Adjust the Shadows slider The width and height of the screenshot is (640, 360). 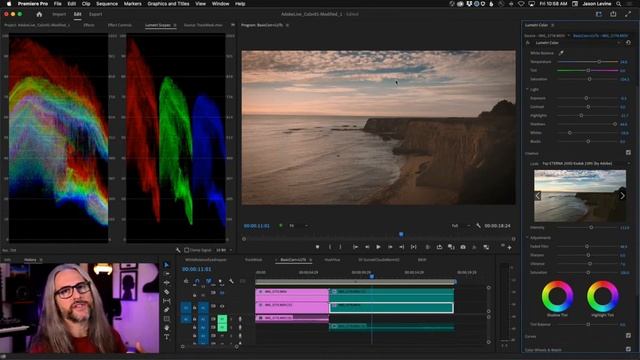(588, 124)
